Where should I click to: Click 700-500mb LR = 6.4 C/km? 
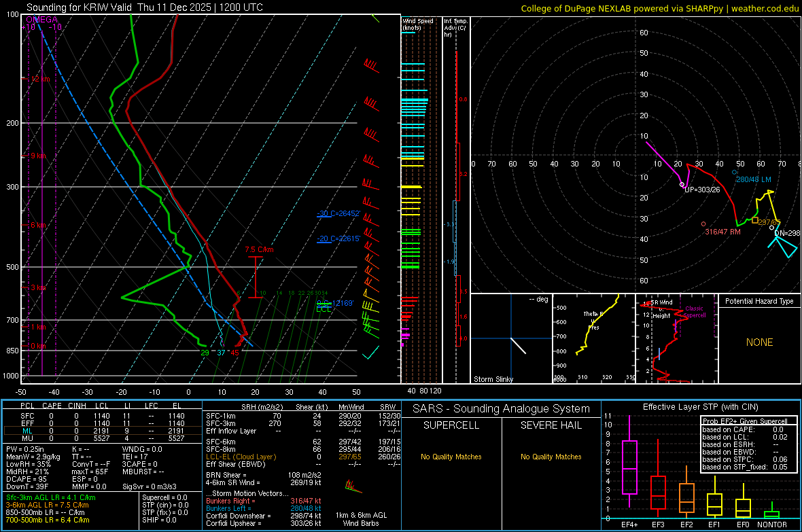pyautogui.click(x=48, y=520)
